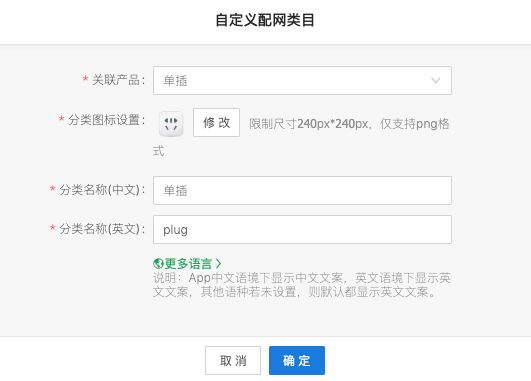Image resolution: width=531 pixels, height=381 pixels.
Task: Click the green globe icon beside 更多语言
Action: 158,263
